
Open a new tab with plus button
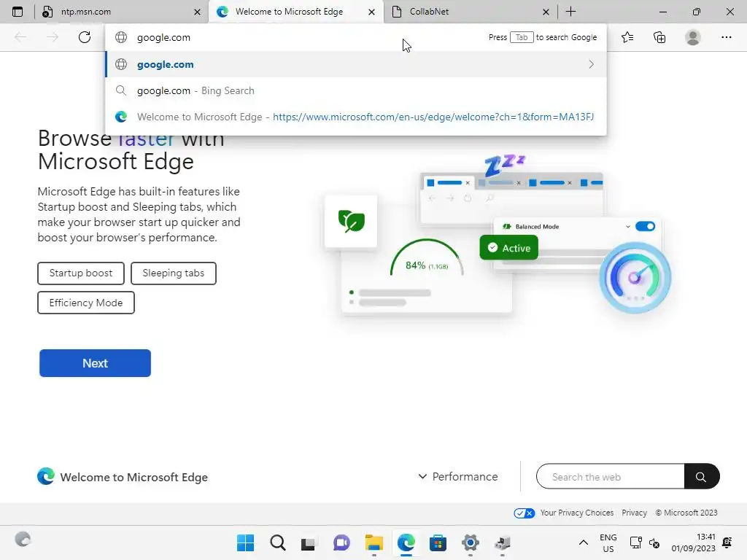pyautogui.click(x=570, y=12)
